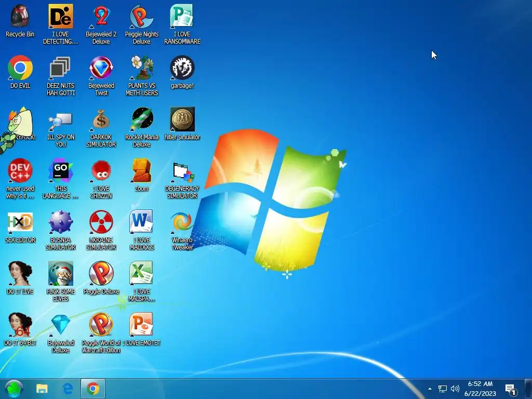Click the BOSNIA SIMULATOR mine icon
The width and height of the screenshot is (532, 399).
[60, 222]
